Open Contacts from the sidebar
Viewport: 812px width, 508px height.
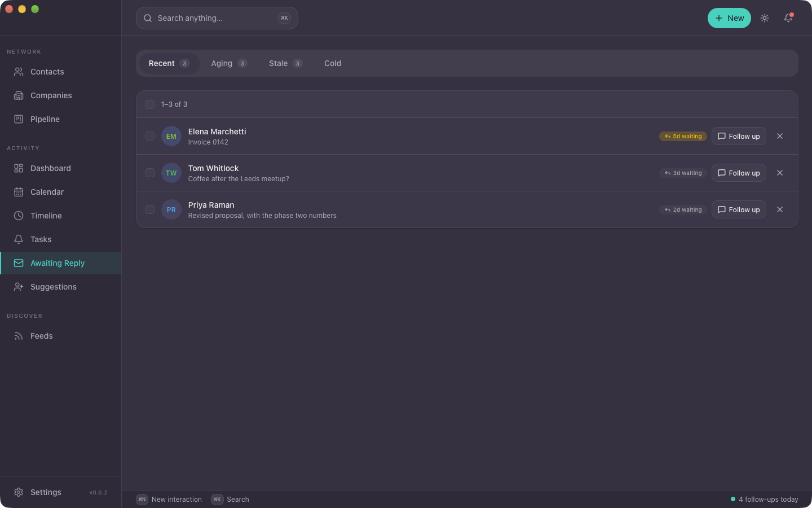[x=60, y=72]
